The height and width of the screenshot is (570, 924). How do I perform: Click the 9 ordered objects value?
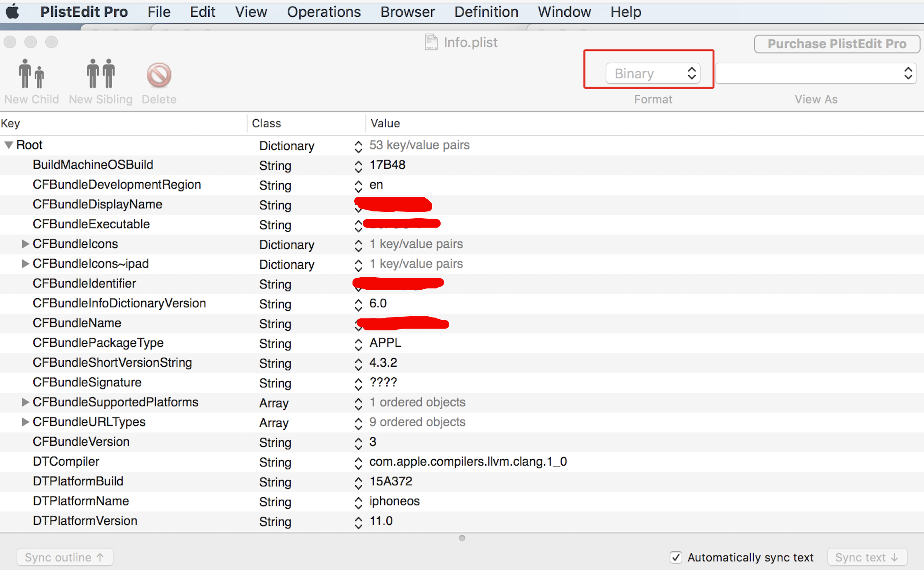(x=417, y=422)
